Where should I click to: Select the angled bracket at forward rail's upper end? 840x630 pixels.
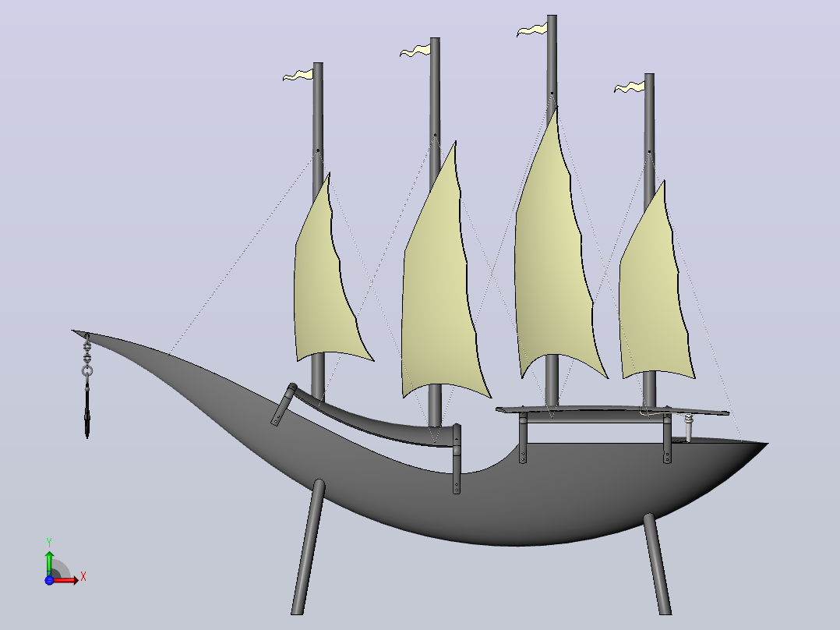click(x=284, y=405)
